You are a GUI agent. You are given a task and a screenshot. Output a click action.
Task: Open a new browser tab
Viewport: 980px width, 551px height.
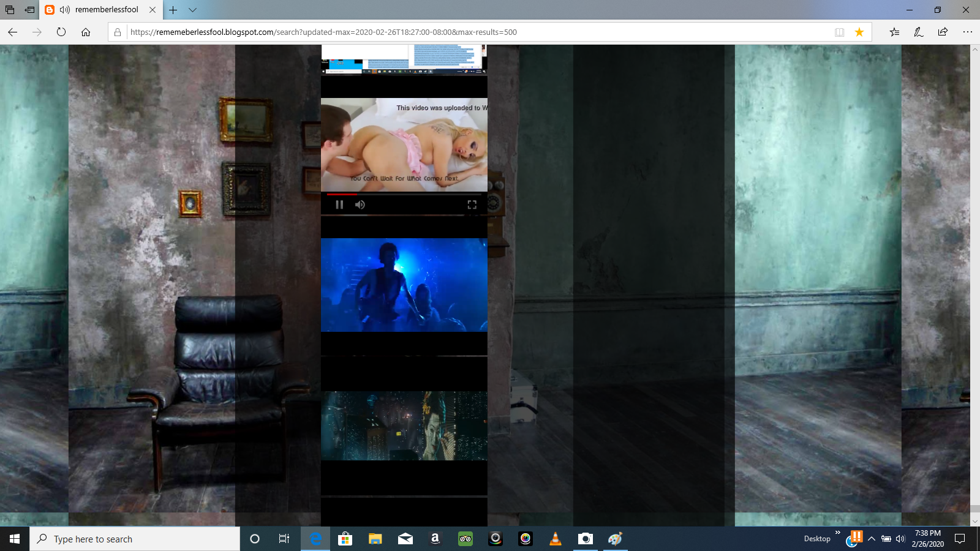[x=173, y=10]
